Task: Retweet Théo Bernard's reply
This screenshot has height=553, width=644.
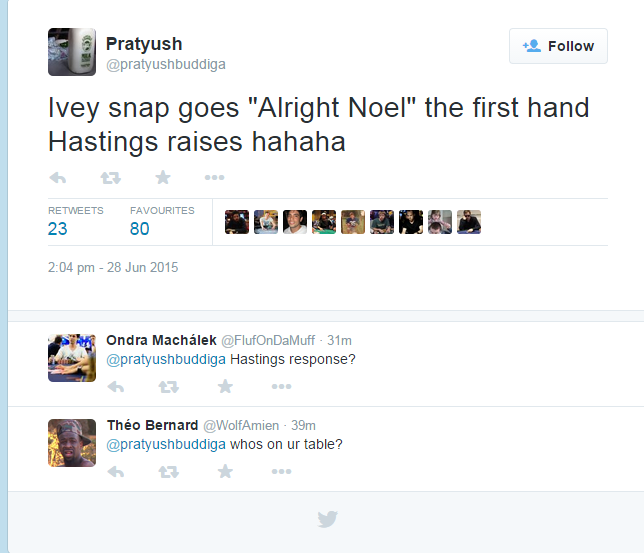Action: tap(169, 471)
